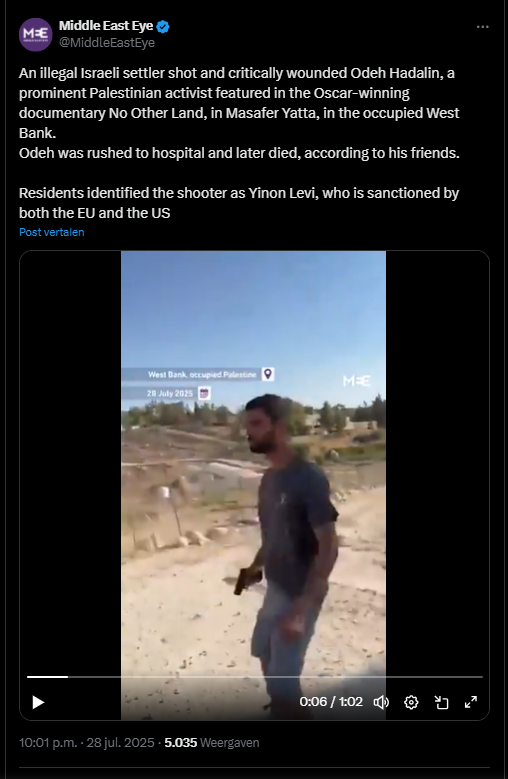
Task: Enable picture-in-picture mode
Action: 441,702
